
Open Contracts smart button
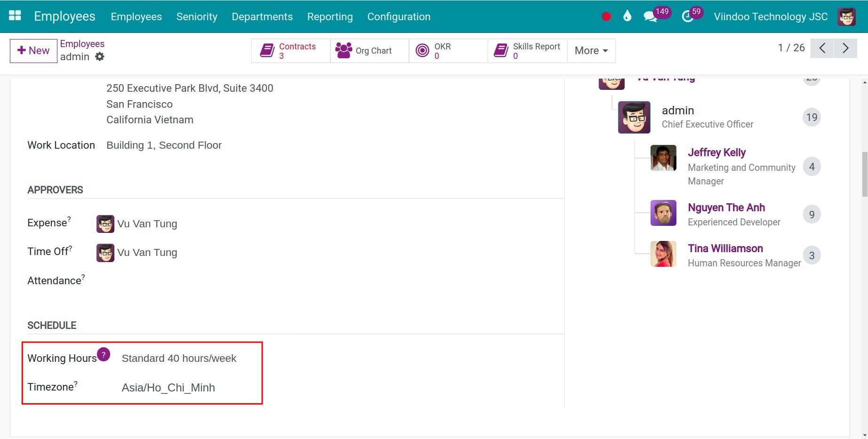tap(291, 51)
